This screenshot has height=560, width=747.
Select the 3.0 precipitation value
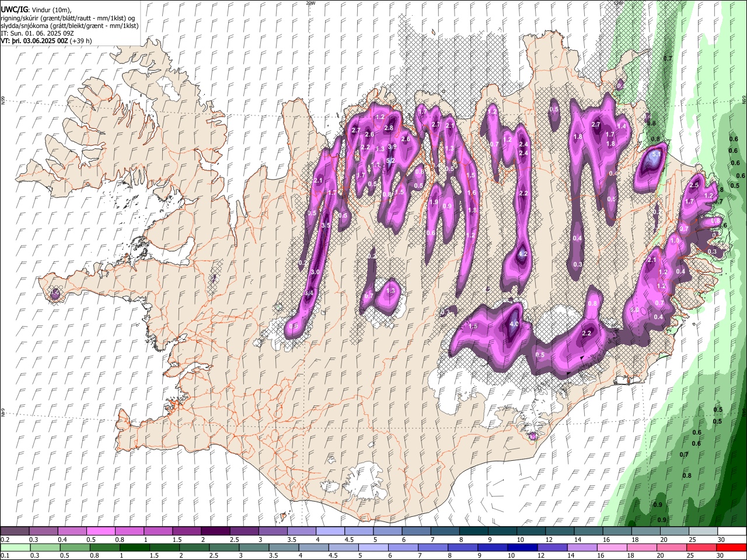coord(315,272)
